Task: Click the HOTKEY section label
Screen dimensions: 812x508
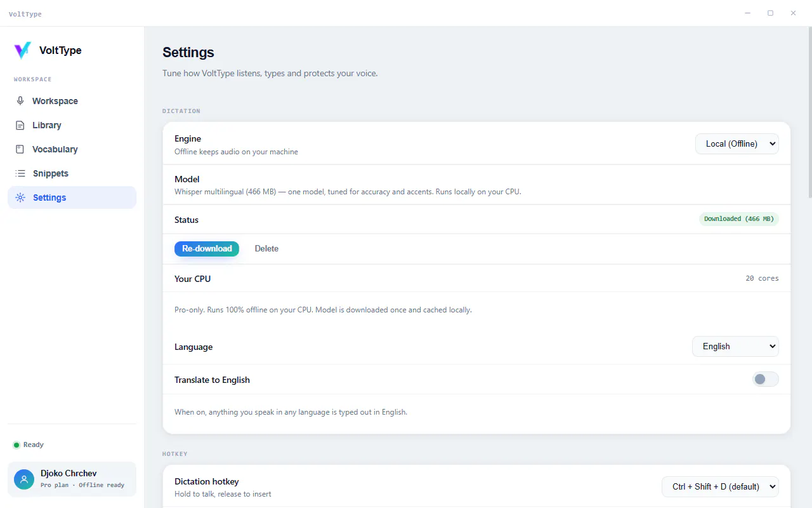Action: click(x=175, y=454)
